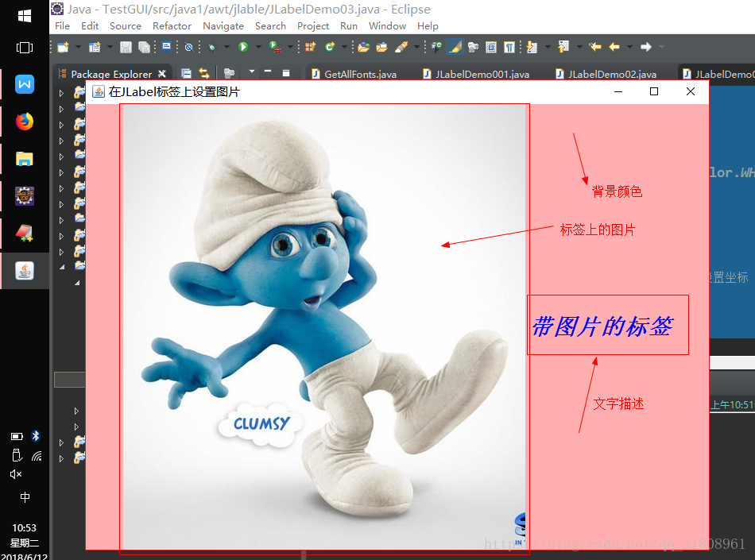The height and width of the screenshot is (560, 755).
Task: Open the Source menu
Action: pyautogui.click(x=126, y=26)
